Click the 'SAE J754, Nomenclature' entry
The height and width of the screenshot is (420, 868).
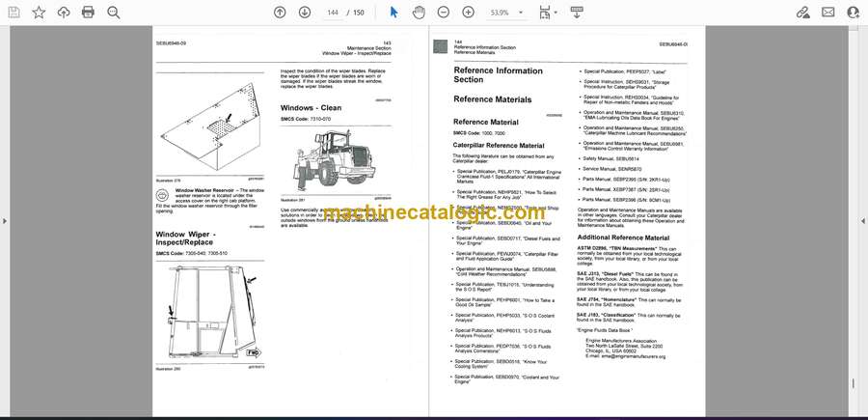pyautogui.click(x=629, y=302)
